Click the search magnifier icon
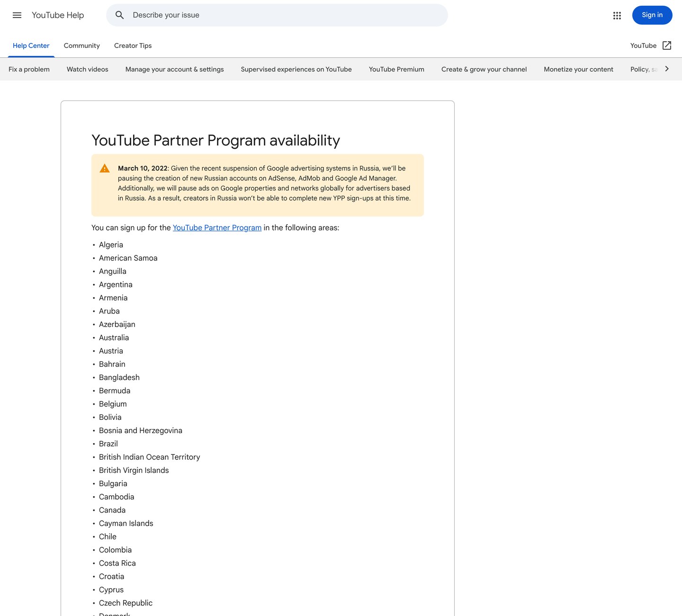The width and height of the screenshot is (682, 616). coord(120,15)
